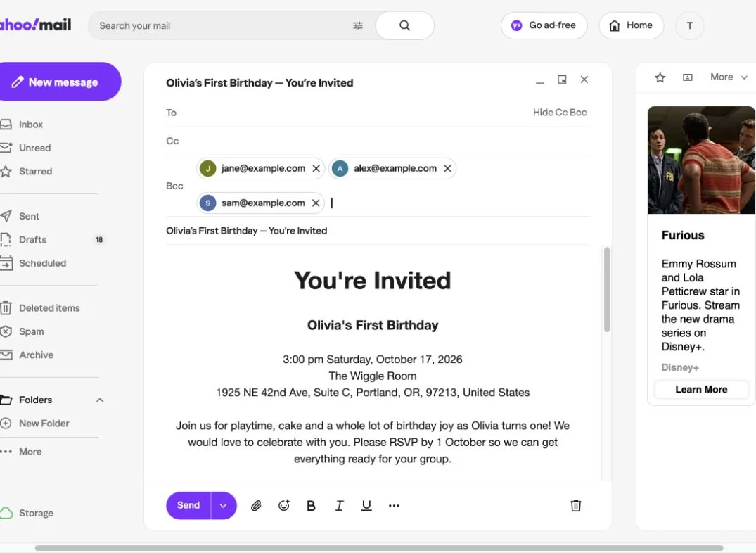
Task: Click the star icon above the ad panel
Action: click(x=660, y=77)
